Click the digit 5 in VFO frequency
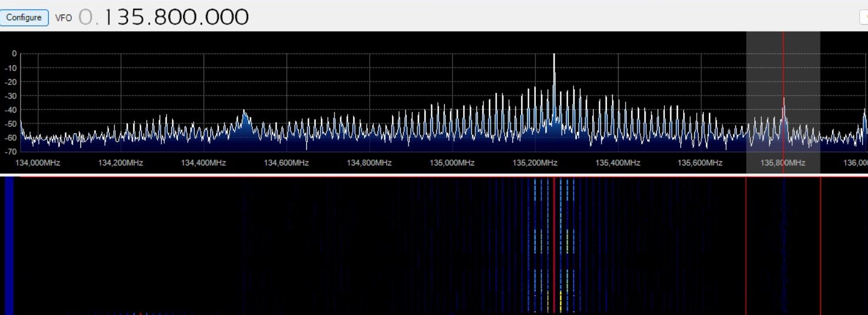Screen dimensions: 868x315 click(x=139, y=17)
